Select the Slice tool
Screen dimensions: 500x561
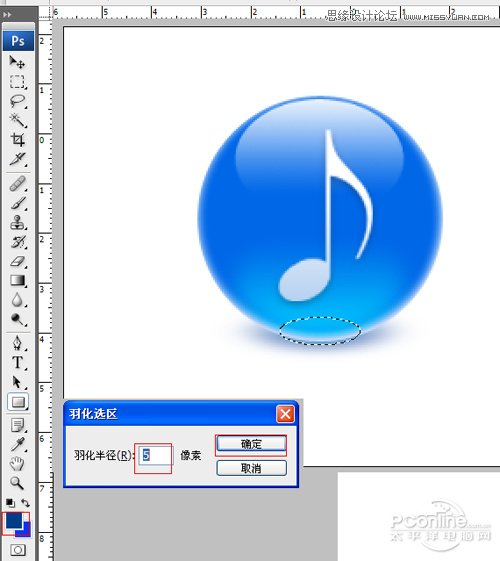tap(17, 159)
